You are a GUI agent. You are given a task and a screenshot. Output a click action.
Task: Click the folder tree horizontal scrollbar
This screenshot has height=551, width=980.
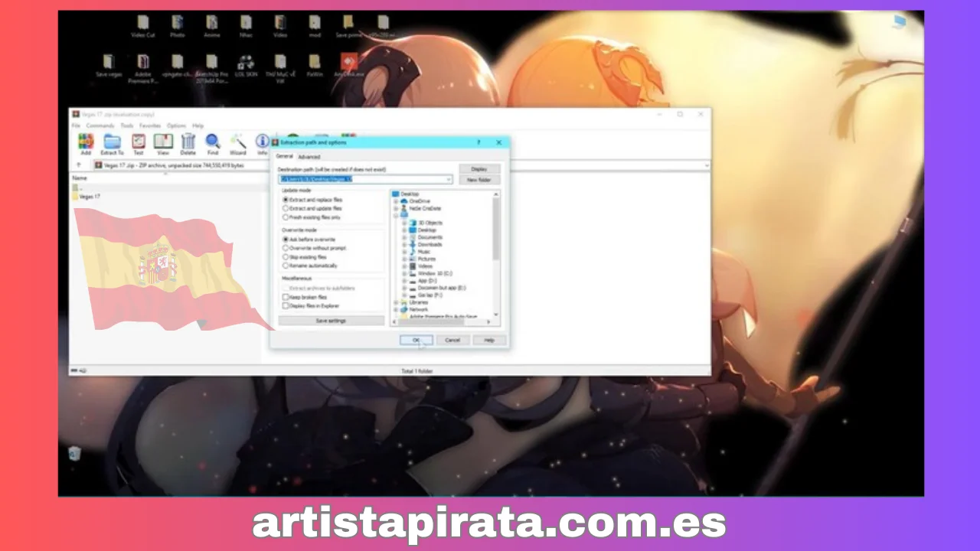[441, 322]
